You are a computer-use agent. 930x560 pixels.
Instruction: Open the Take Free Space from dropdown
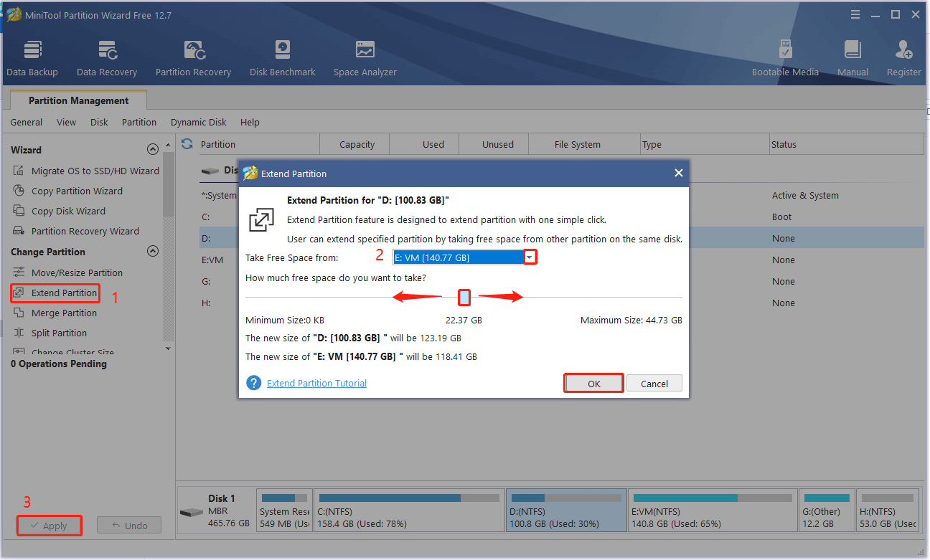click(x=530, y=257)
